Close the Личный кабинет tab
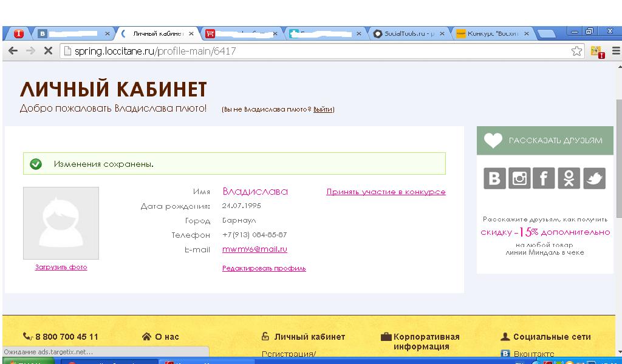 [x=191, y=33]
